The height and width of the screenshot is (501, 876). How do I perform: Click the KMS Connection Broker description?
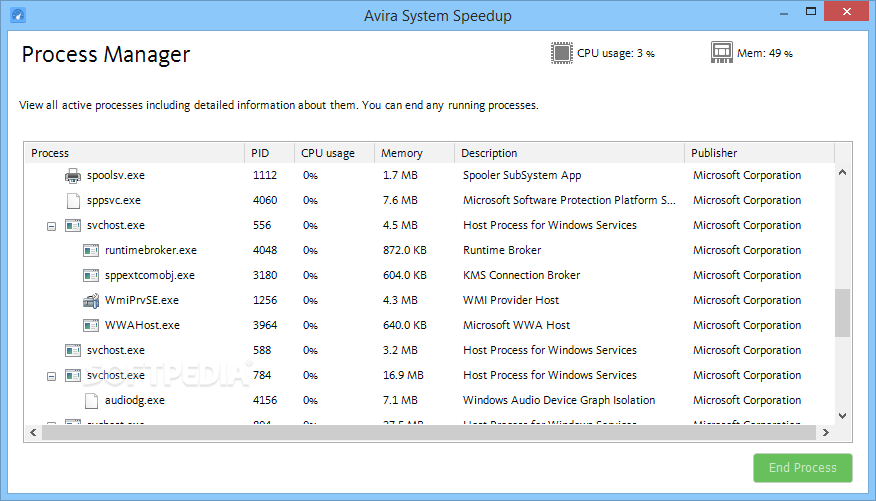click(521, 275)
